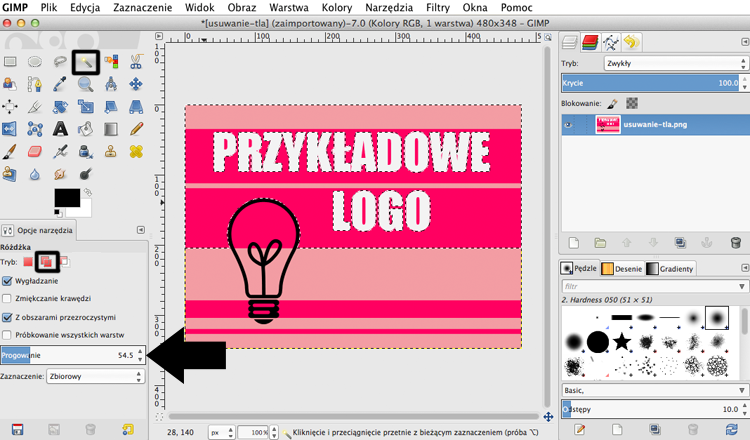Toggle the Wygładzanie checkbox

point(7,281)
